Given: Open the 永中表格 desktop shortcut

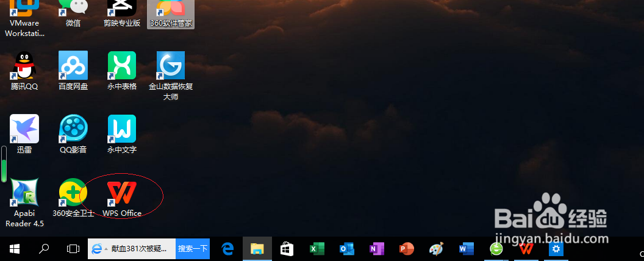Looking at the screenshot, I should [x=122, y=71].
